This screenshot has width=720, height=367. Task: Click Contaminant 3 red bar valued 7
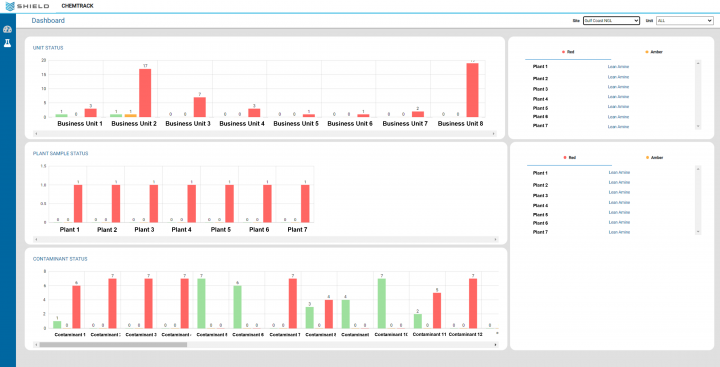coord(148,303)
